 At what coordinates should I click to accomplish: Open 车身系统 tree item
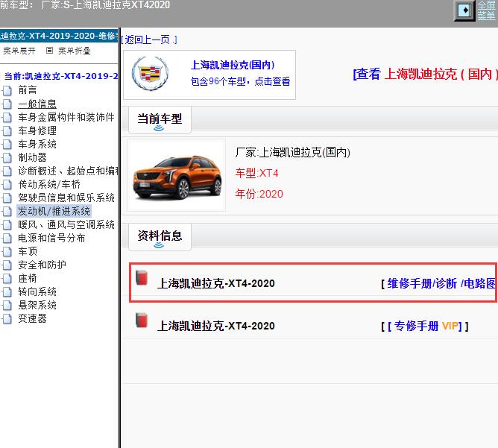[37, 144]
